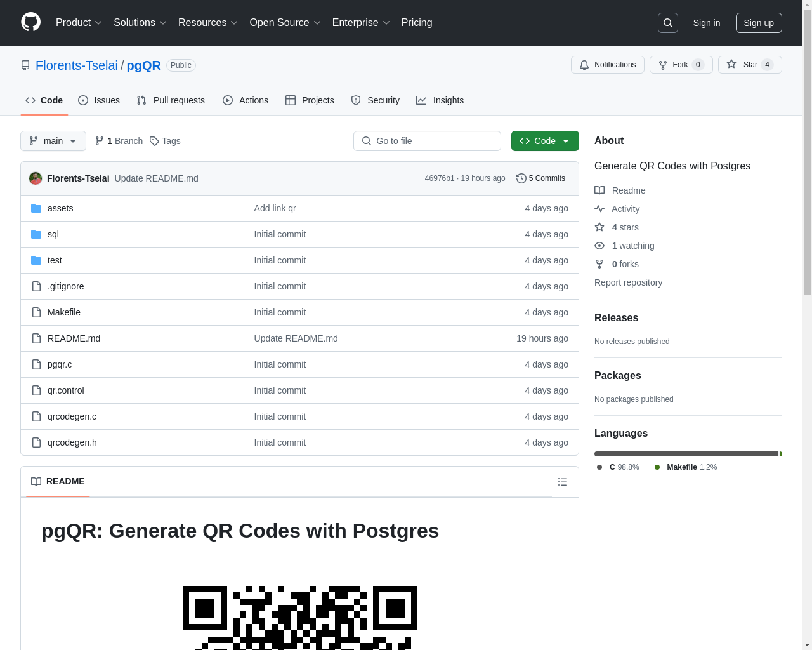This screenshot has width=812, height=650.
Task: Select the README tab above the readme content
Action: [58, 481]
